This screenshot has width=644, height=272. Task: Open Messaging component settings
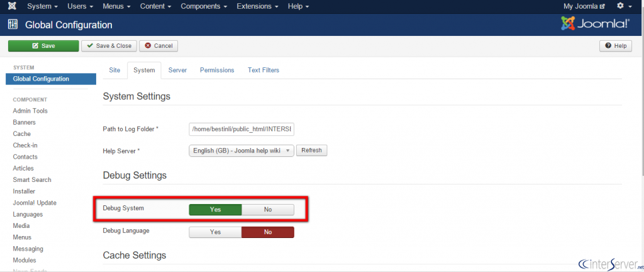pyautogui.click(x=28, y=249)
